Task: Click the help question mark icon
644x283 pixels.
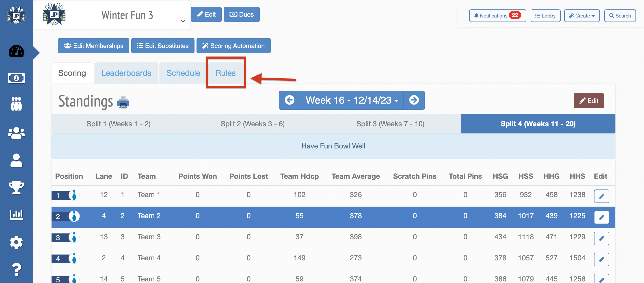Action: tap(16, 270)
